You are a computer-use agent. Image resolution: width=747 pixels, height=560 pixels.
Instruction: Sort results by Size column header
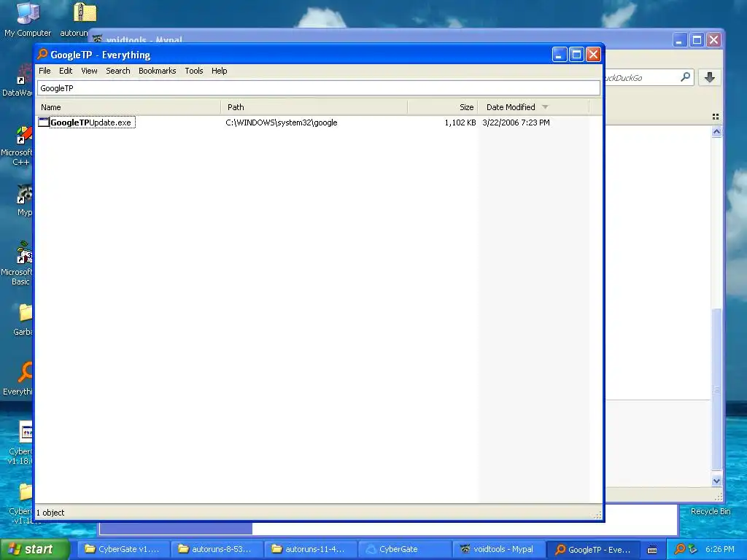(443, 107)
